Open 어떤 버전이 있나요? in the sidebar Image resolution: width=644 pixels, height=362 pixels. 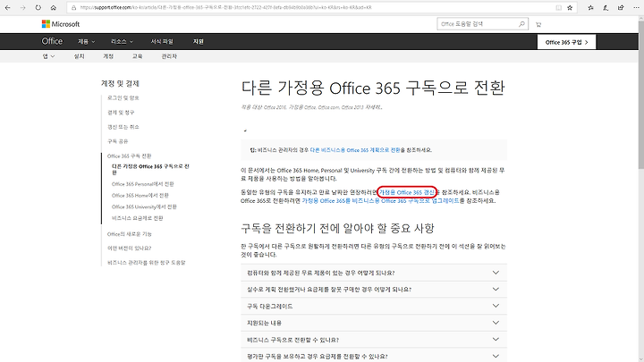(x=130, y=248)
